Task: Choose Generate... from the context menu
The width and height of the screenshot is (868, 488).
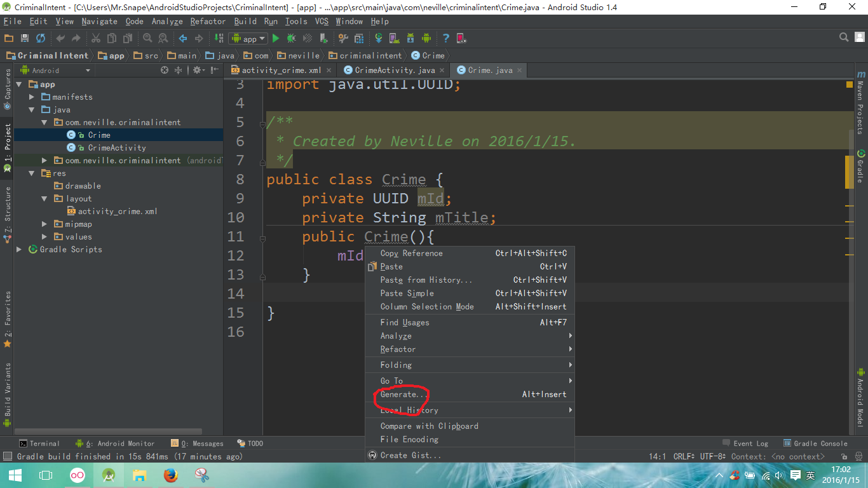Action: pos(470,394)
